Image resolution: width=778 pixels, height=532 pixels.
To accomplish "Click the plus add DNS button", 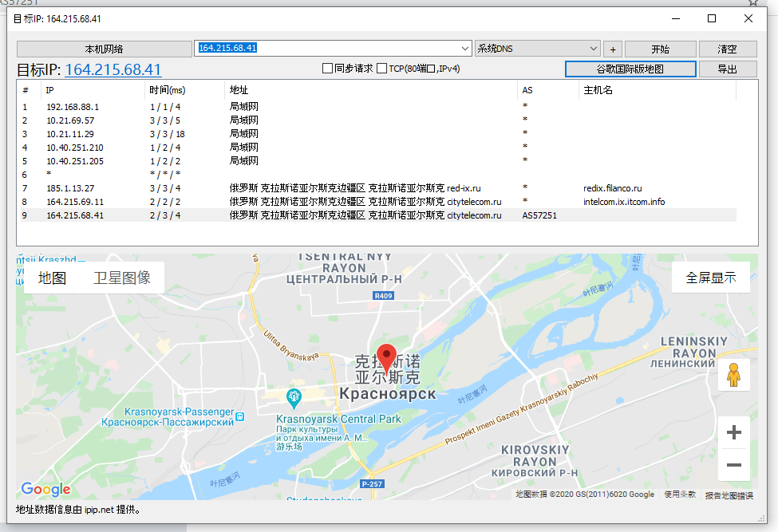I will tap(613, 49).
